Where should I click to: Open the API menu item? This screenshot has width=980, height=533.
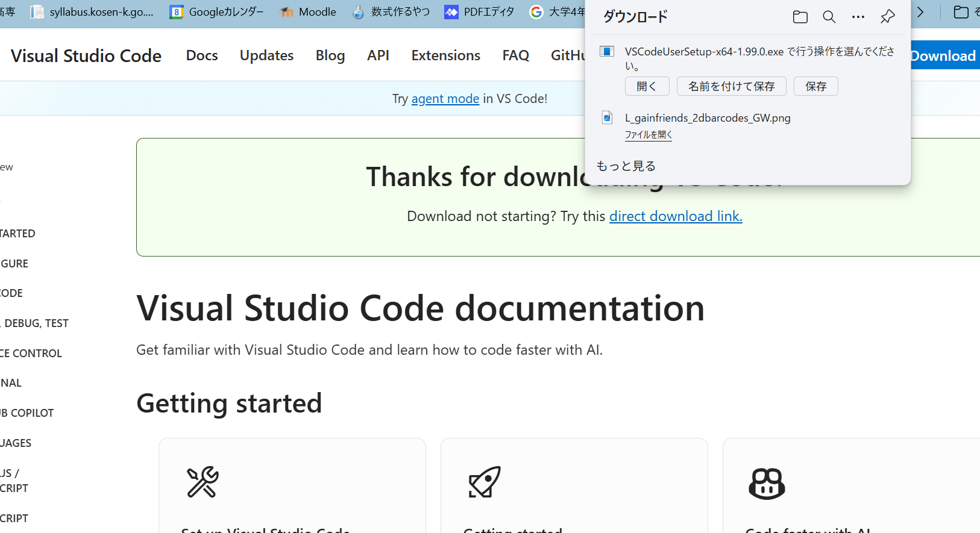(378, 55)
